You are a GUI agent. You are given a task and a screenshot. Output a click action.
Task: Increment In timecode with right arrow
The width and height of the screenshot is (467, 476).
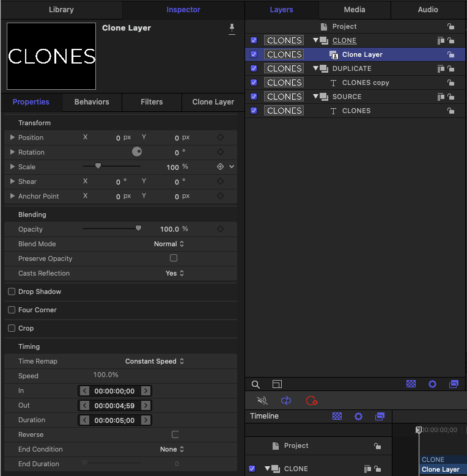146,390
